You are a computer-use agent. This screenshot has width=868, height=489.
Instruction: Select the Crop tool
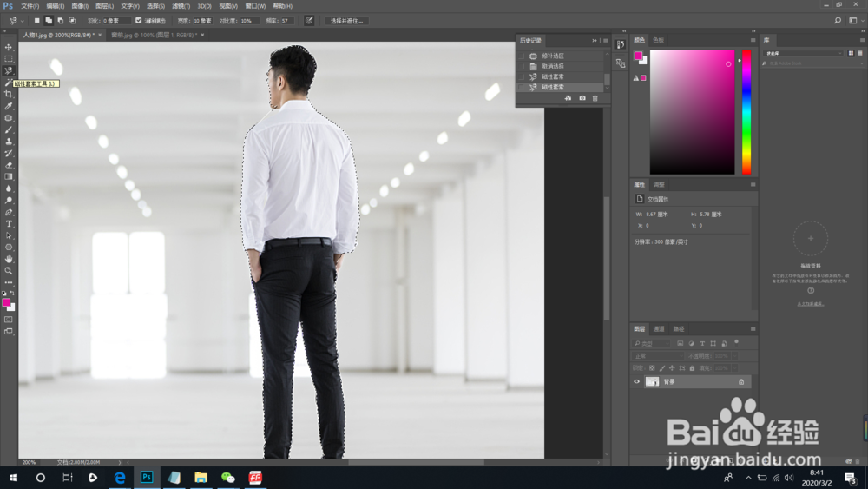coord(9,94)
